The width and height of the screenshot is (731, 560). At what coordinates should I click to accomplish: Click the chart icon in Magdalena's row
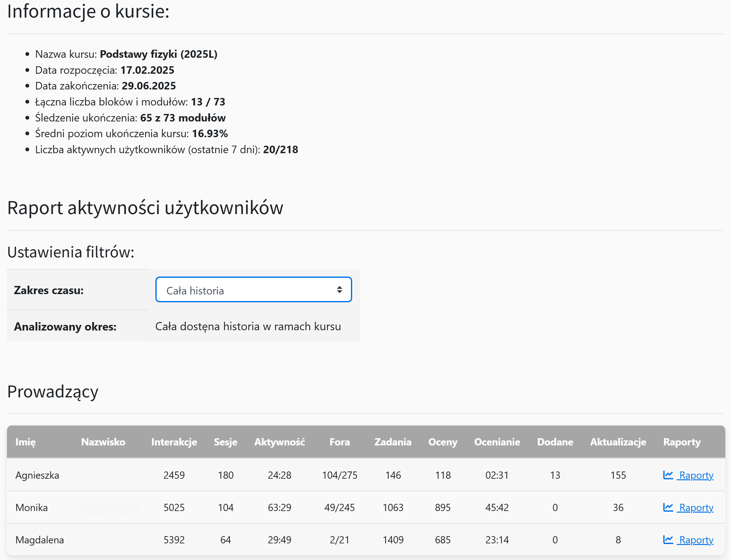[x=668, y=540]
